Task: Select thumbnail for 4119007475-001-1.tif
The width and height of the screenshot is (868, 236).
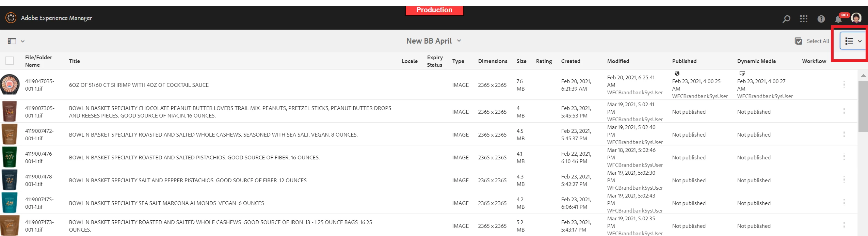Action: 10,203
